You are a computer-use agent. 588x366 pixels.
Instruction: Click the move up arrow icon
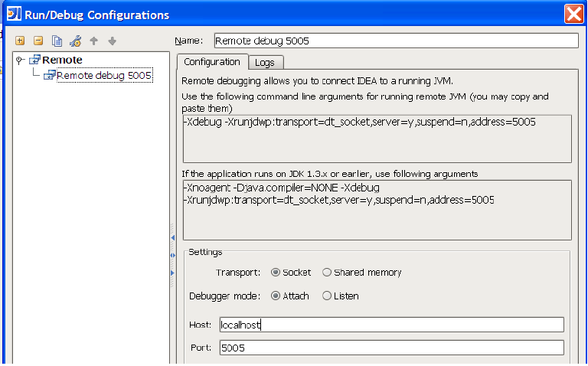[94, 41]
